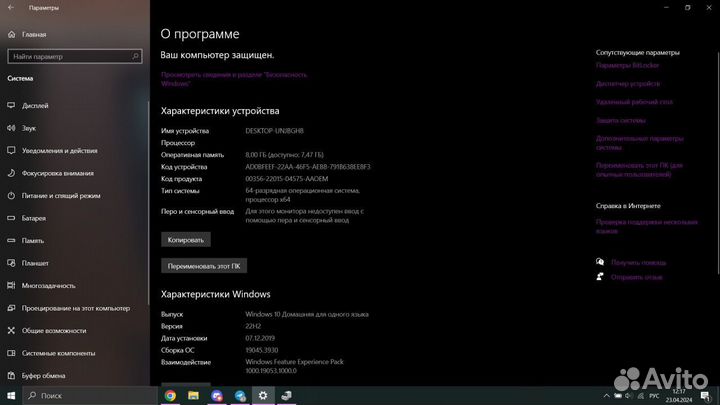
Task: Open Telegram from taskbar
Action: tap(240, 395)
